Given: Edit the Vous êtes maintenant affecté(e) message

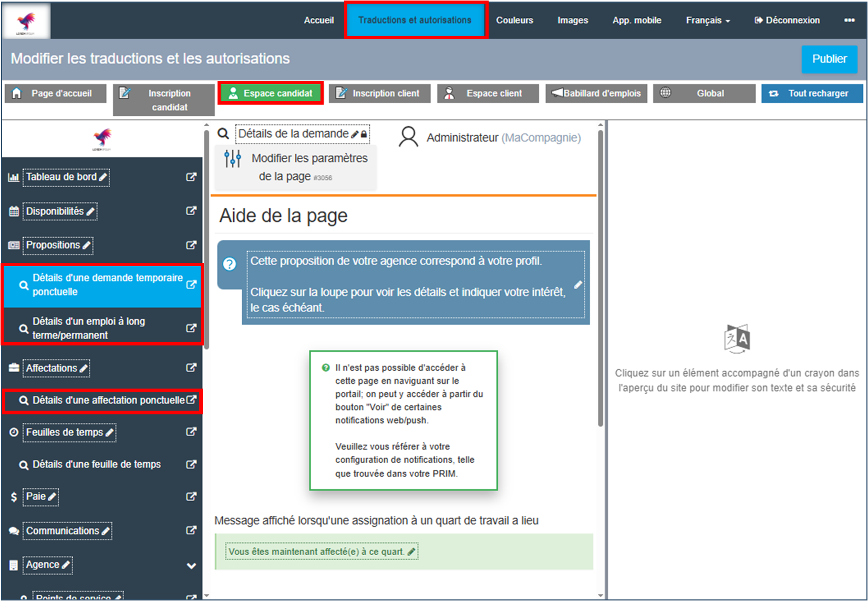Looking at the screenshot, I should (x=411, y=552).
